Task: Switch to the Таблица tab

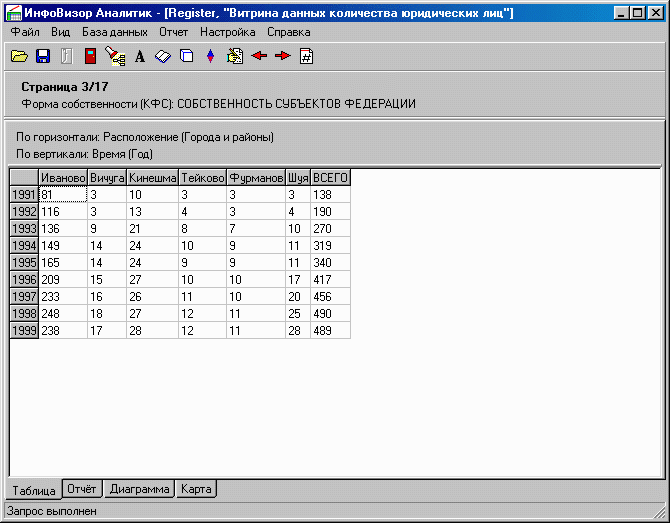Action: point(34,491)
